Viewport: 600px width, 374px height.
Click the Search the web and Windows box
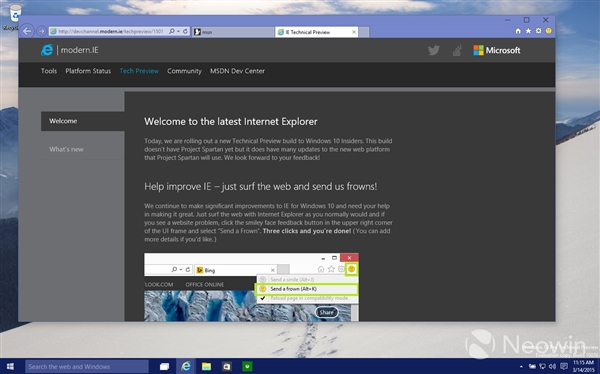click(87, 366)
